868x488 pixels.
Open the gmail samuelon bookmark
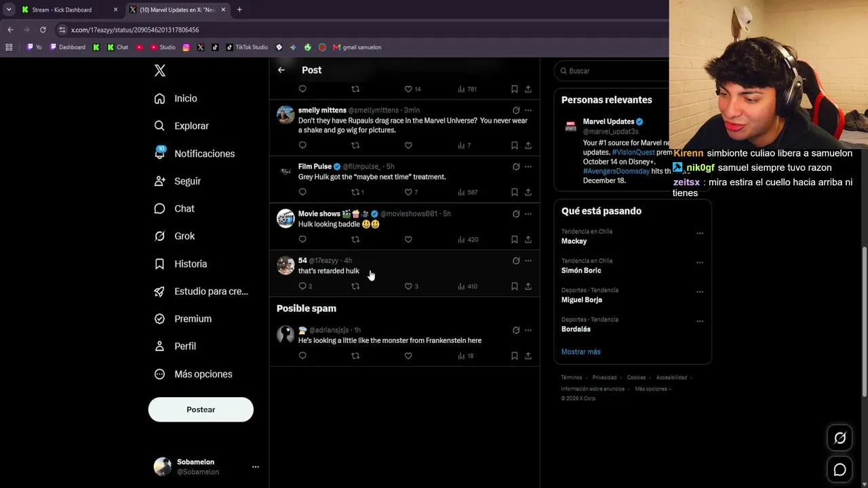[357, 47]
